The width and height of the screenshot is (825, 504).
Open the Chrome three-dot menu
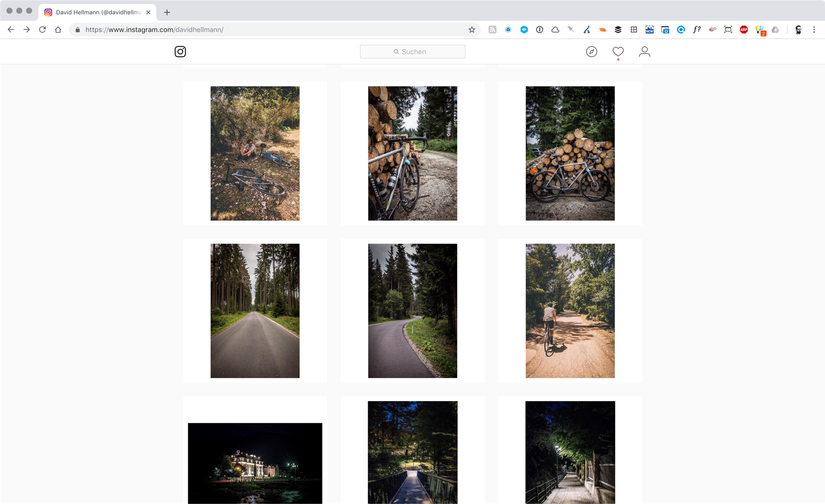tap(814, 30)
